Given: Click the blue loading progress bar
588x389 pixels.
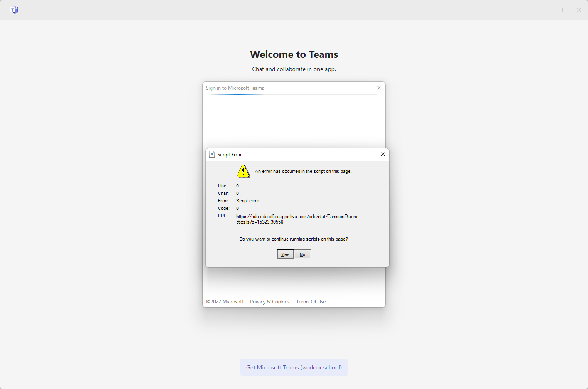Looking at the screenshot, I should click(237, 95).
